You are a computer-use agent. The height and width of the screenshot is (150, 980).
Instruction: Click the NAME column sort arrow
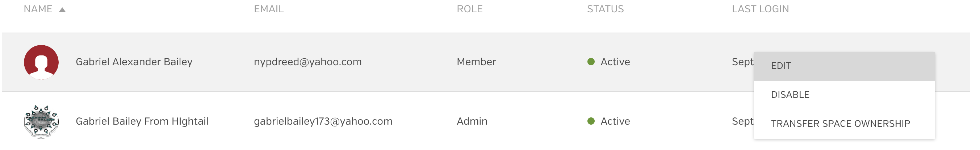[62, 10]
